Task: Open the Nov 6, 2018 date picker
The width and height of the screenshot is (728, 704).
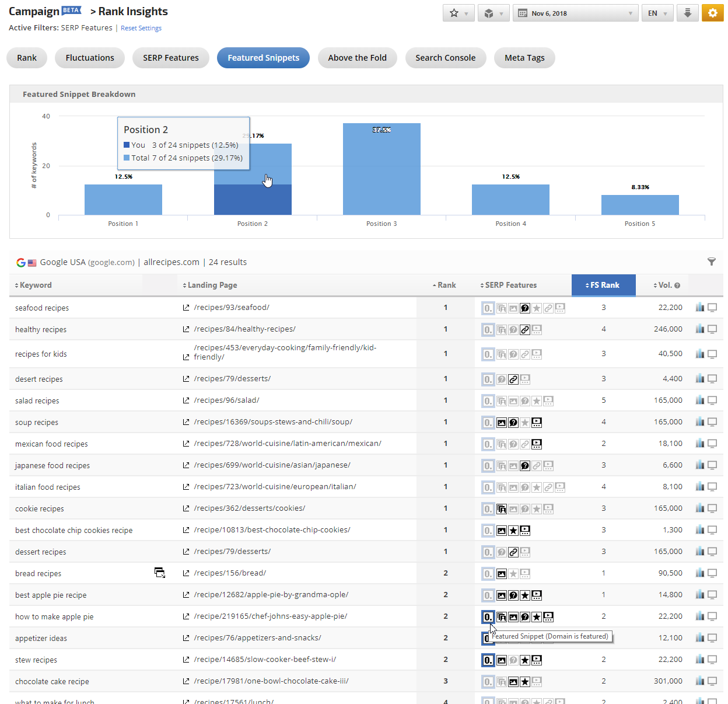Action: 576,13
